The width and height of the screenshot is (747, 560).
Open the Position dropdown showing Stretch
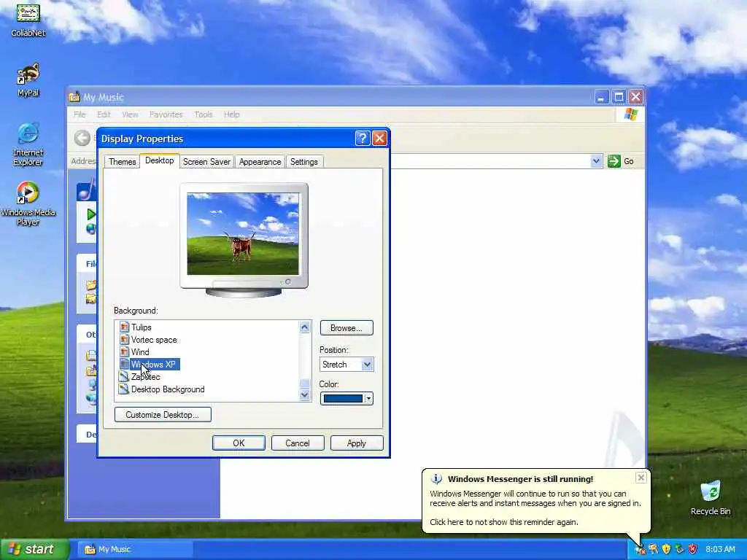(x=347, y=365)
